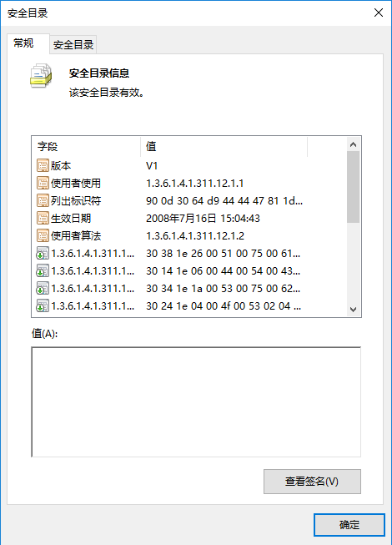
Task: Select the 版本 field icon
Action: (43, 165)
